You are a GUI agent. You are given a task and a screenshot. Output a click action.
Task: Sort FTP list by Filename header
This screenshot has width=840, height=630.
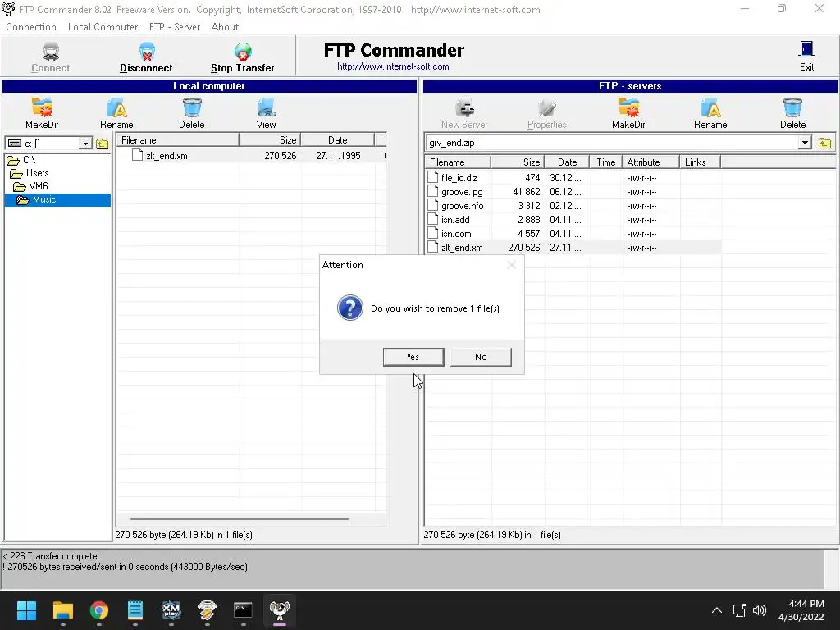(458, 162)
